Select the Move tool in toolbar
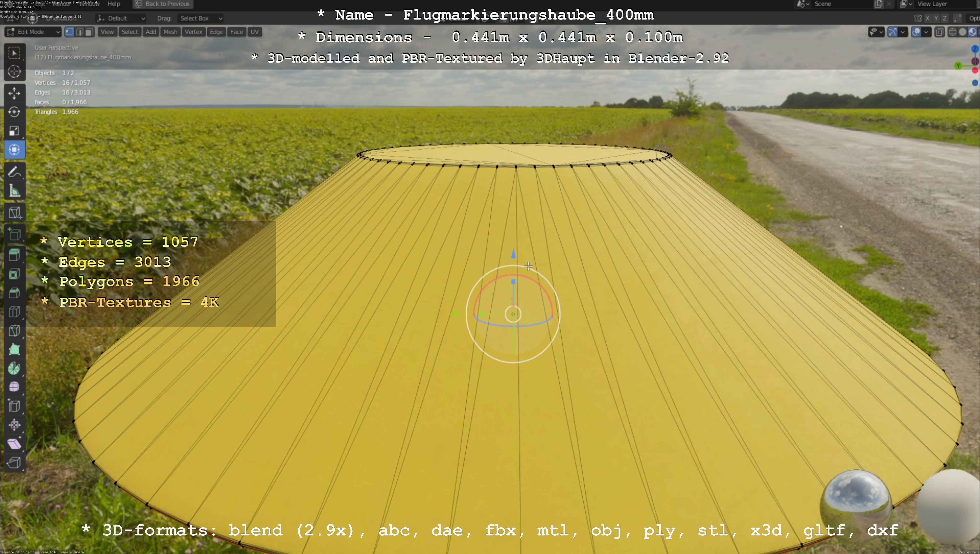 (14, 93)
